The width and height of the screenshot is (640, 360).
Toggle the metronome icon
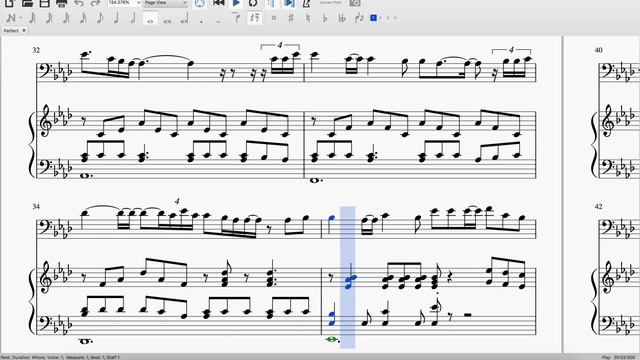[306, 3]
